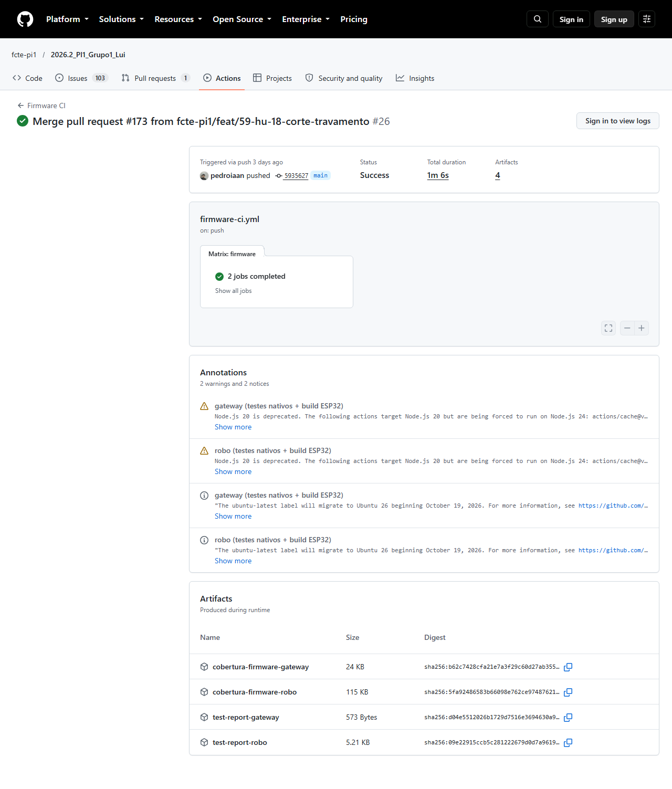Open the search magnifier button
The width and height of the screenshot is (672, 789).
click(538, 19)
